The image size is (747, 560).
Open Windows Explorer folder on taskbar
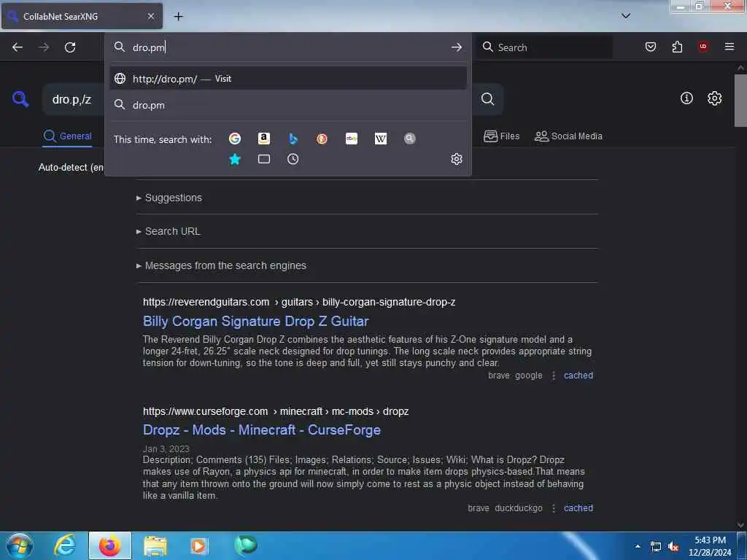[155, 545]
